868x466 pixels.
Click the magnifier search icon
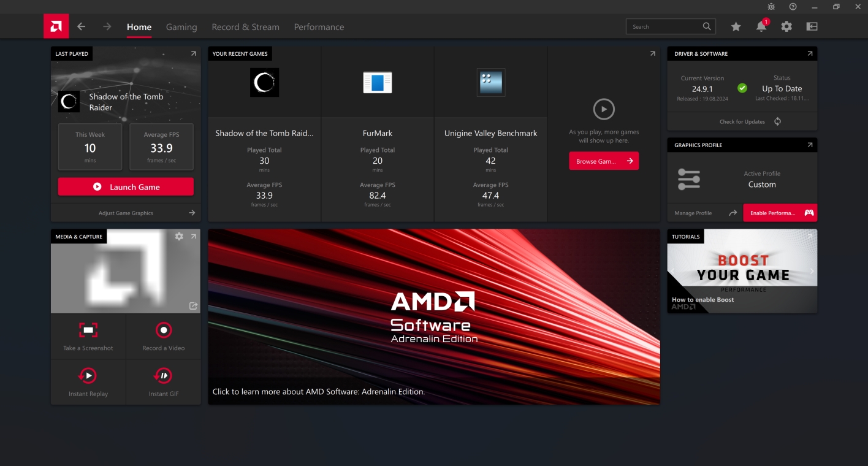click(707, 26)
